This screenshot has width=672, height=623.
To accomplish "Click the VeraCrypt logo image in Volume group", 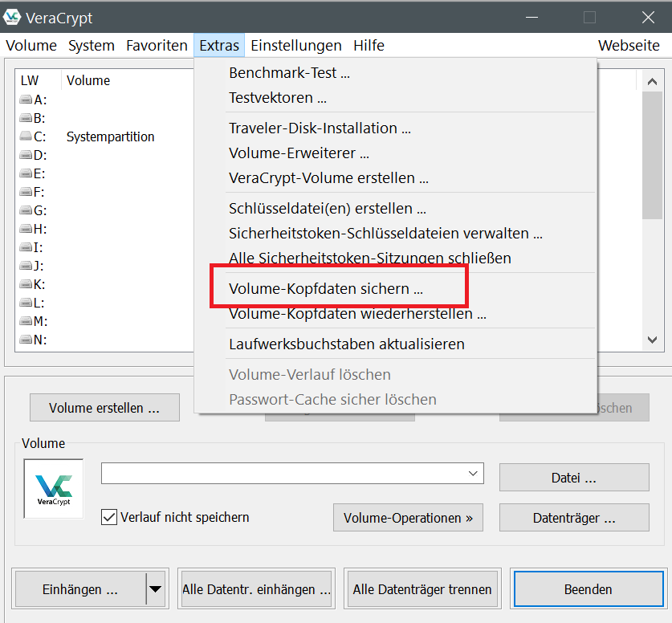I will point(54,488).
